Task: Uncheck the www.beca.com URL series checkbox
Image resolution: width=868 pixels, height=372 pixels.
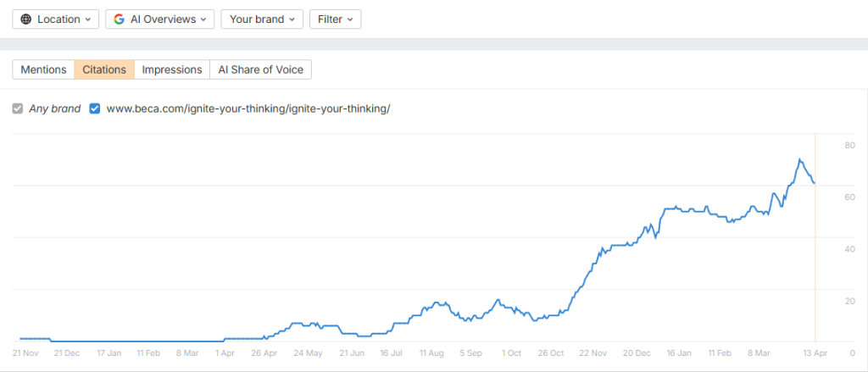Action: coord(95,109)
